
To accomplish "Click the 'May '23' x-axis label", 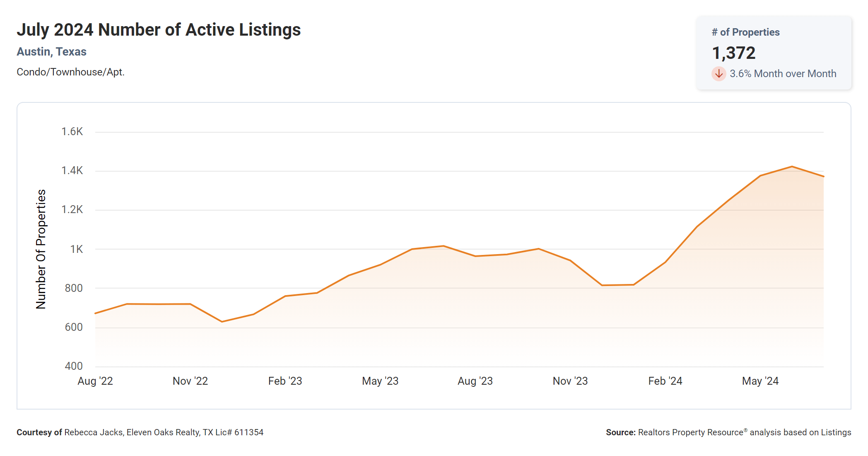I will (x=380, y=381).
